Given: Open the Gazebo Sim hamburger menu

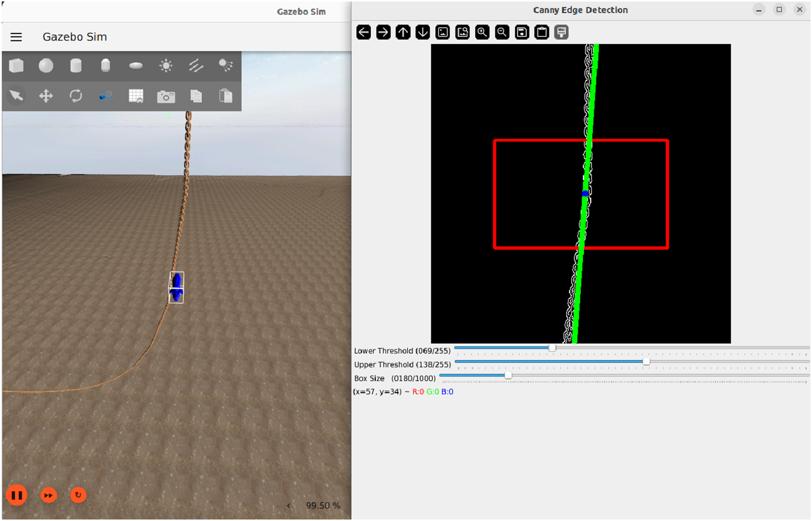Looking at the screenshot, I should click(17, 37).
